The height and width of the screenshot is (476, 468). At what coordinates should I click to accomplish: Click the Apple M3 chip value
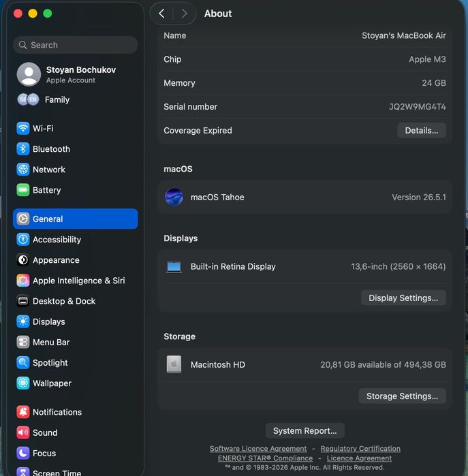coord(427,59)
